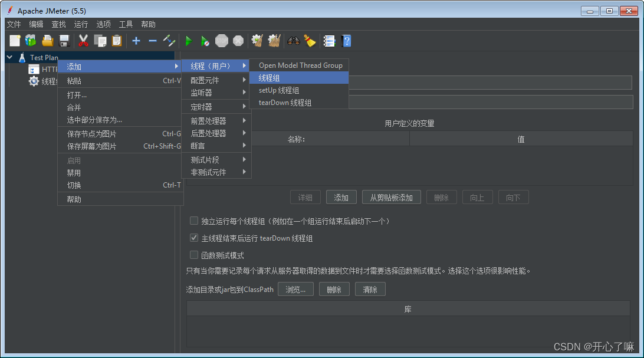This screenshot has height=358, width=644.
Task: Enable 独立运行每个线程组 checkbox
Action: pos(194,221)
